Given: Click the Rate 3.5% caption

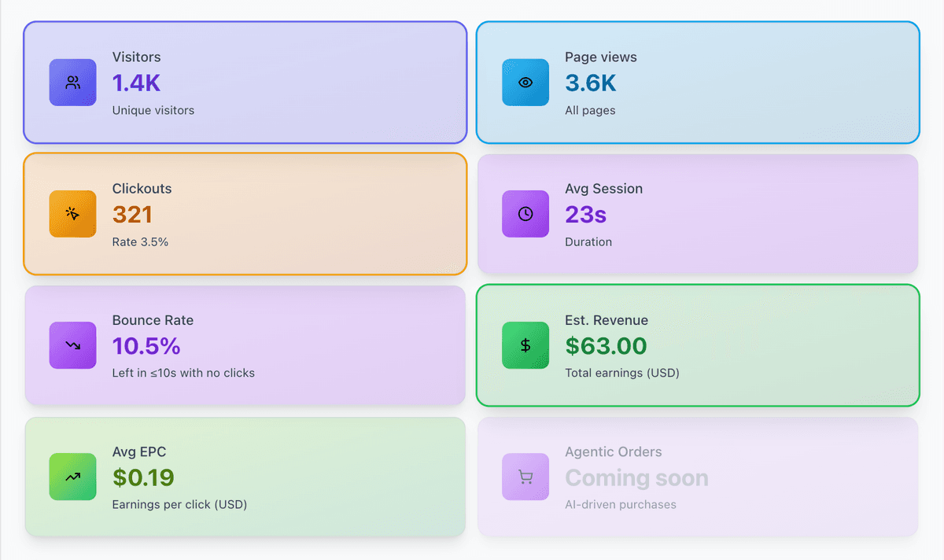Looking at the screenshot, I should click(140, 241).
